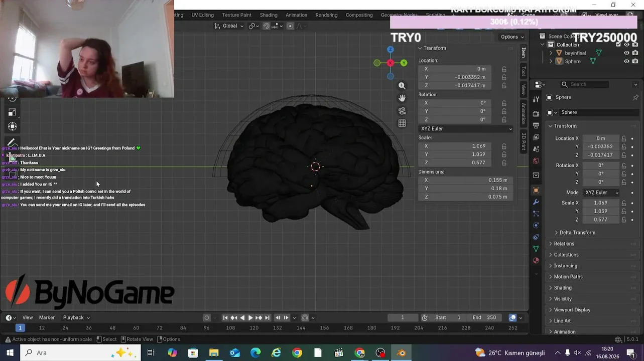Viewport: 644px width, 361px height.
Task: Open Microsoft Edge from the taskbar
Action: [x=255, y=353]
